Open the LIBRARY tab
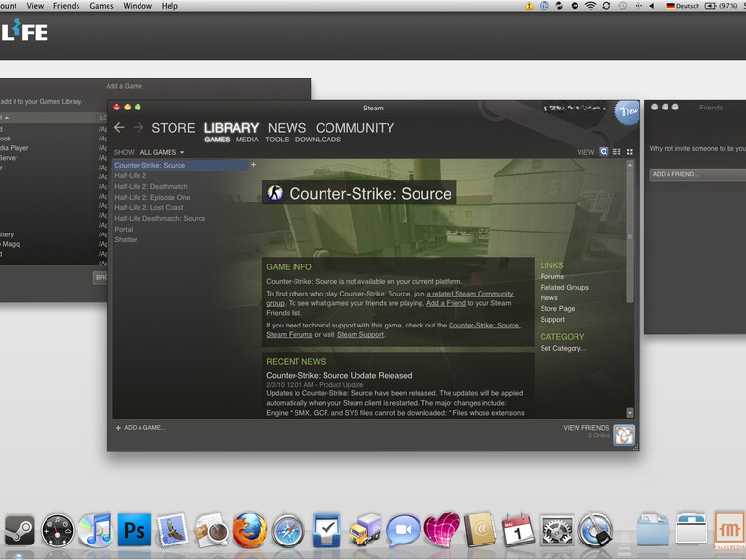Image resolution: width=746 pixels, height=560 pixels. [232, 128]
